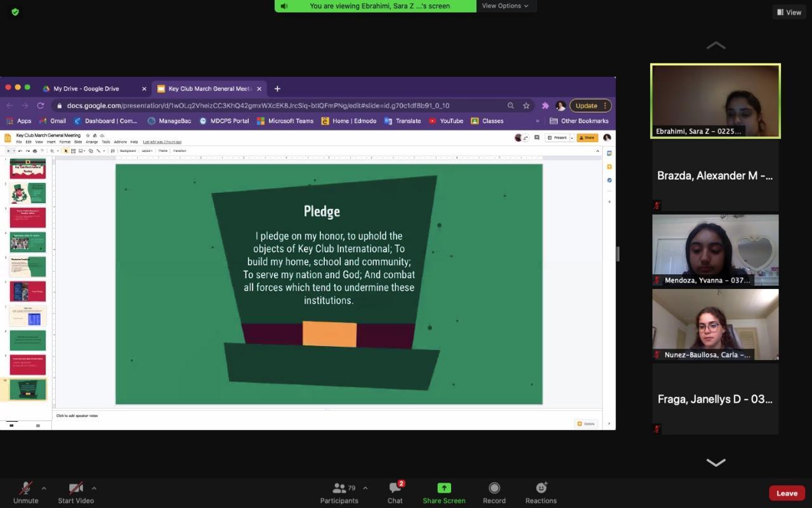This screenshot has width=812, height=508.
Task: Open the Insert menu in Slides
Action: pos(51,142)
